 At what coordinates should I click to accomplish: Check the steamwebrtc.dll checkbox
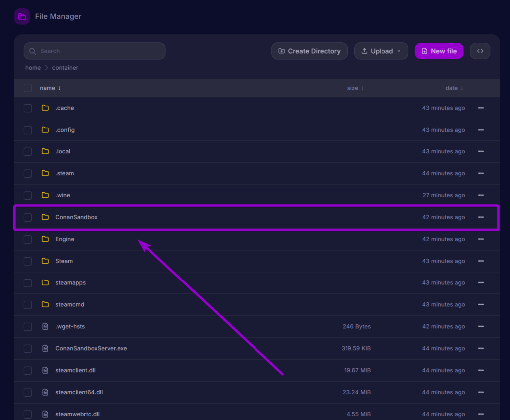[x=28, y=414]
